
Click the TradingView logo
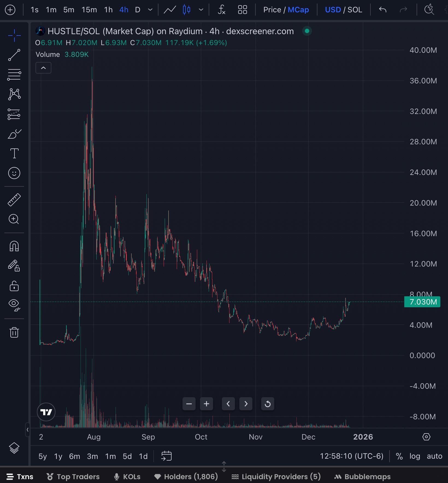[x=46, y=412]
